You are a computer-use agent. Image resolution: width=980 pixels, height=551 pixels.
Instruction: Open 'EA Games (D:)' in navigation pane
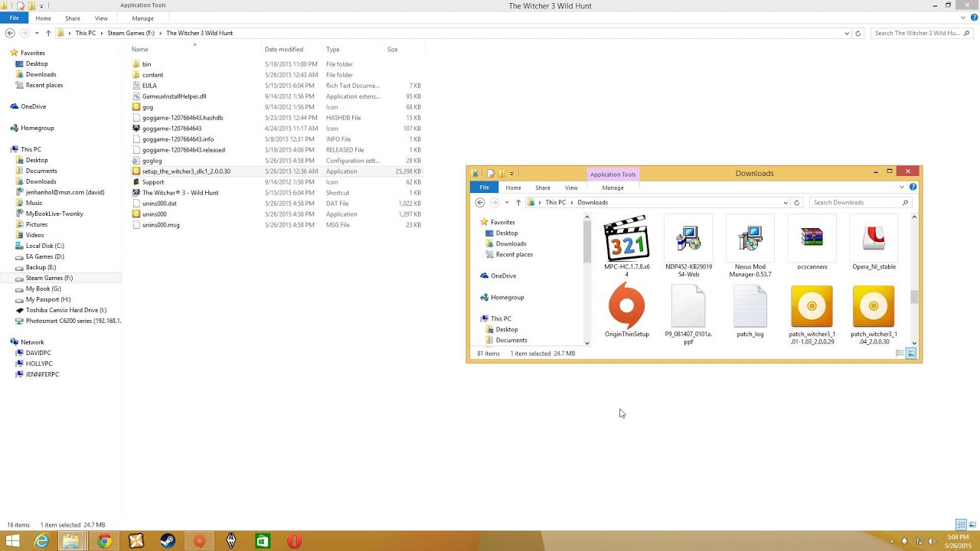coord(44,256)
